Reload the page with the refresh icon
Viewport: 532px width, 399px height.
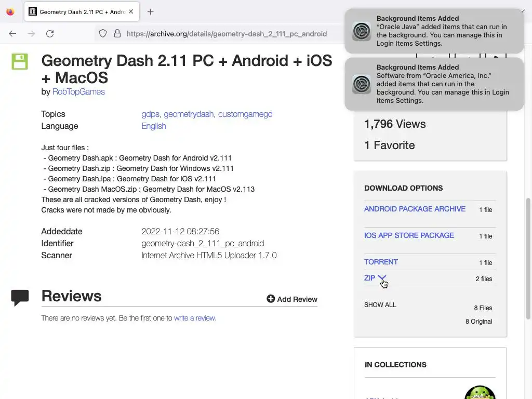(x=50, y=34)
